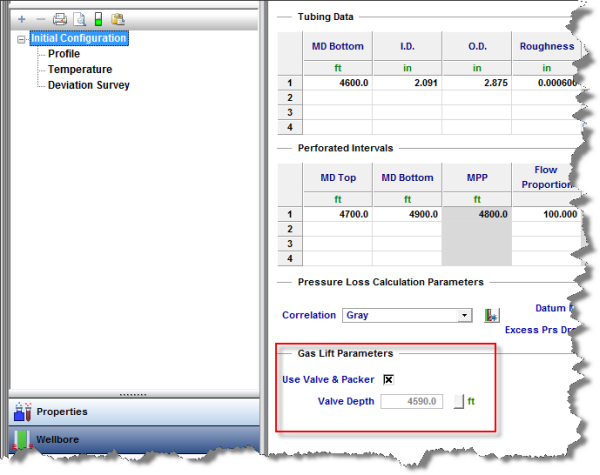Click the plus add icon in tree toolbar
Viewport: 600px width, 475px height.
coord(21,19)
